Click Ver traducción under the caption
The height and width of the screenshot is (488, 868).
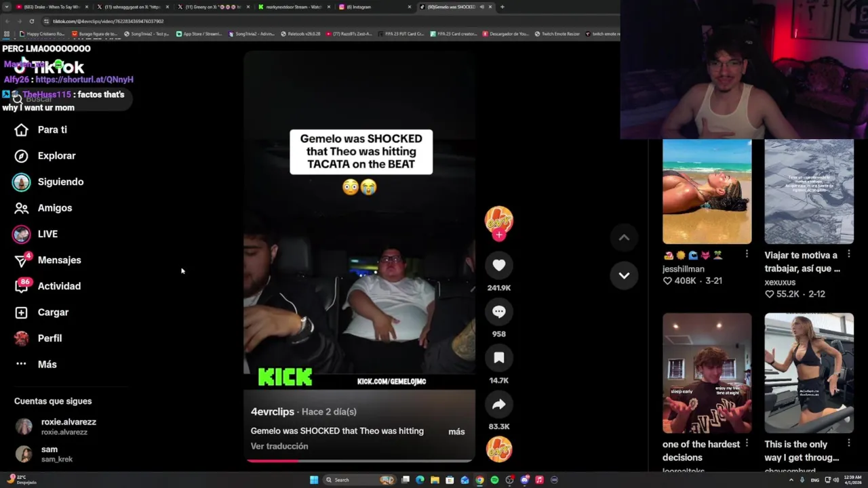tap(279, 447)
